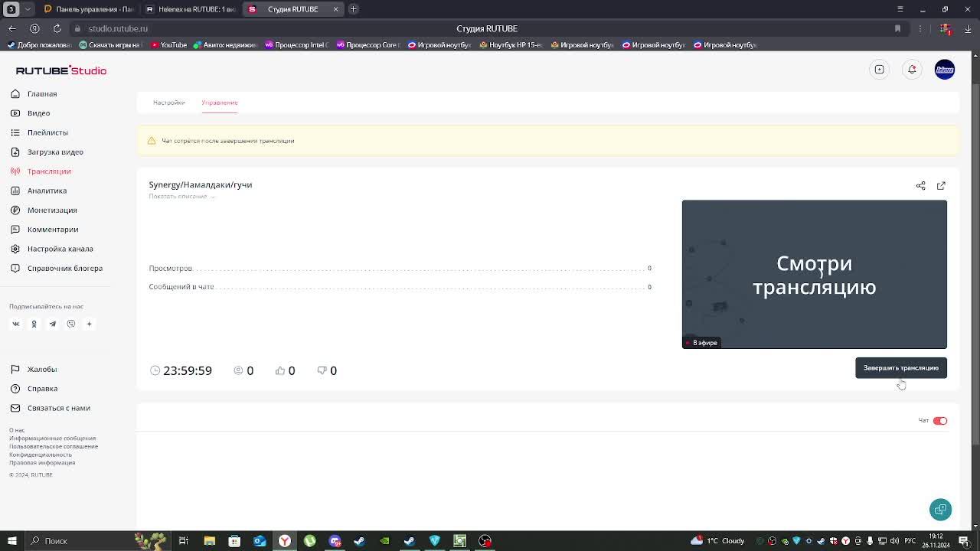Open the channel profile avatar

[x=945, y=70]
